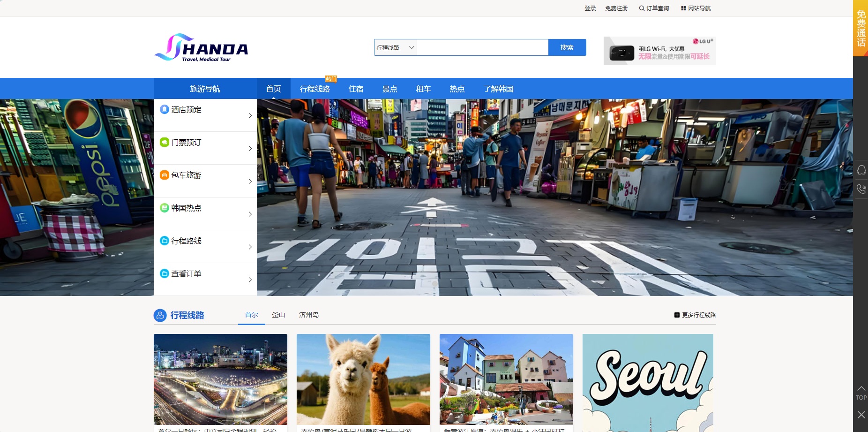868x432 pixels.
Task: Switch to the 济州岛 tab
Action: click(308, 315)
